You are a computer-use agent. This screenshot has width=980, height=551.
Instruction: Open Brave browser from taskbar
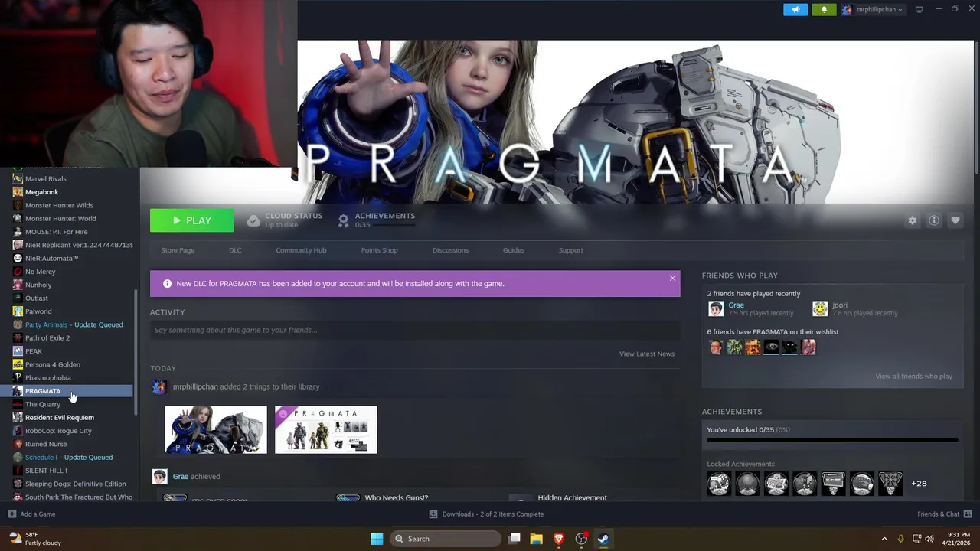559,539
